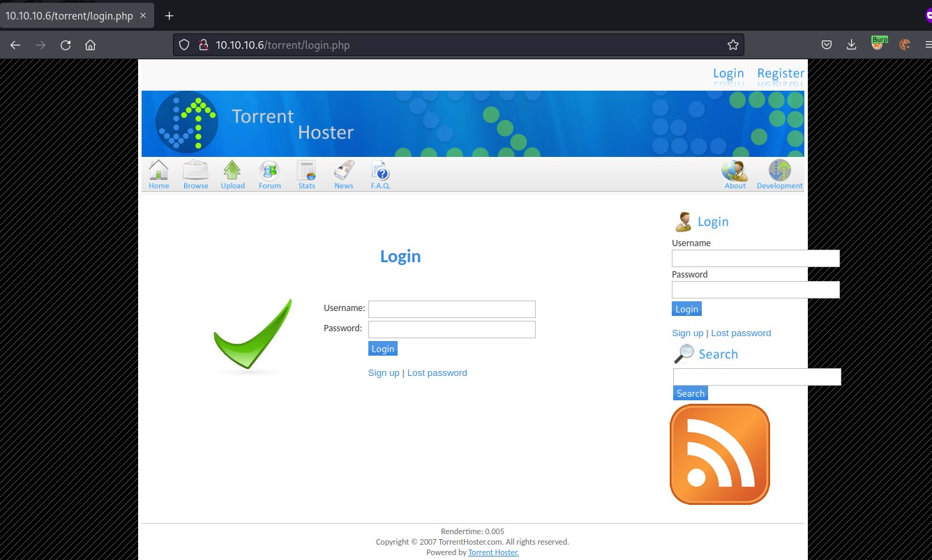Select the Login link at top right
Screen dimensions: 932x560
pos(728,73)
